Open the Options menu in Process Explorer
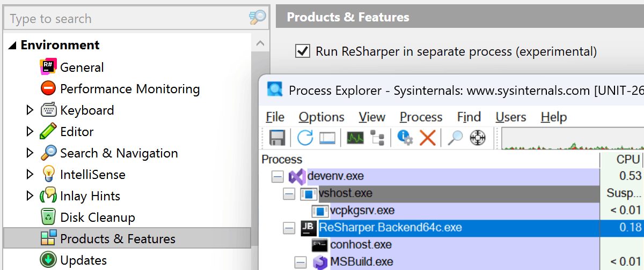This screenshot has width=644, height=270. pyautogui.click(x=321, y=117)
